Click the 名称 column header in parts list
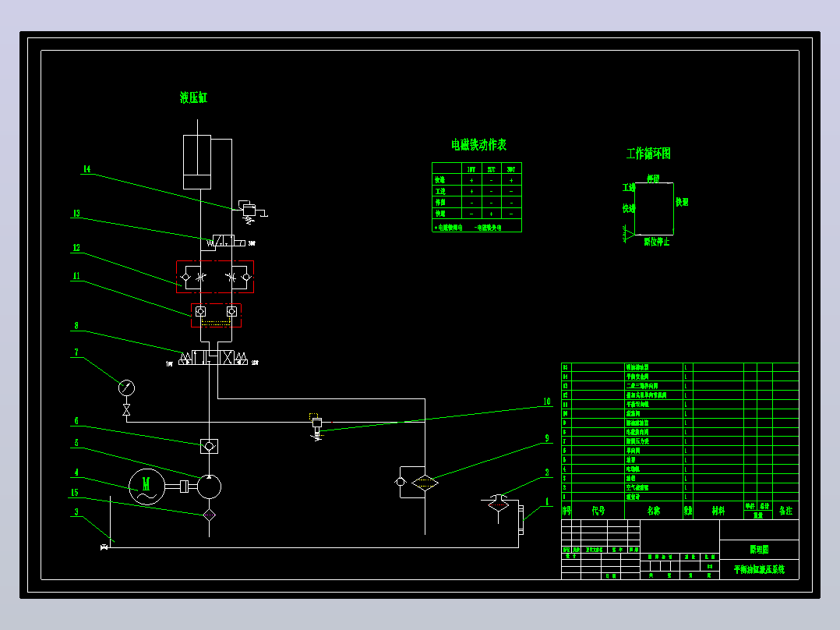 pos(654,511)
